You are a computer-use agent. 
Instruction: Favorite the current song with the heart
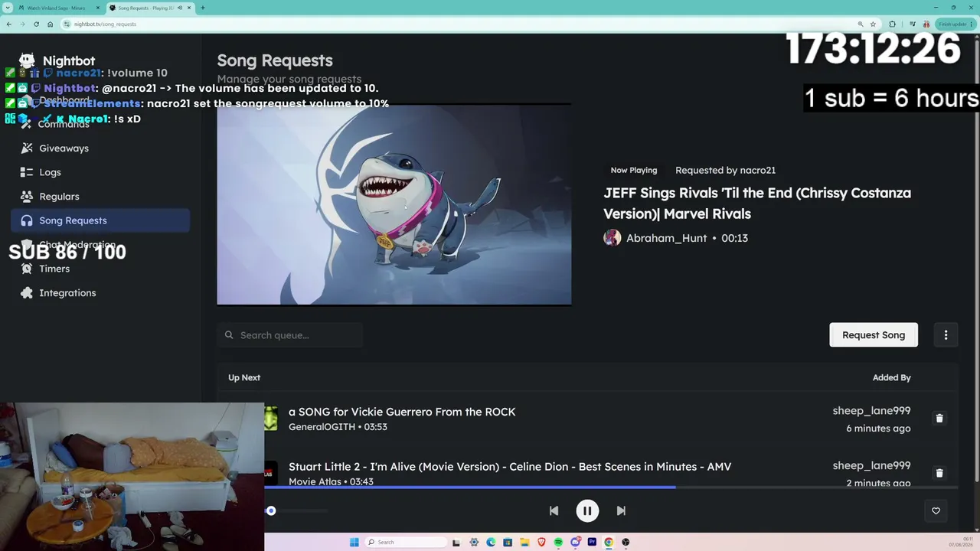(x=936, y=510)
